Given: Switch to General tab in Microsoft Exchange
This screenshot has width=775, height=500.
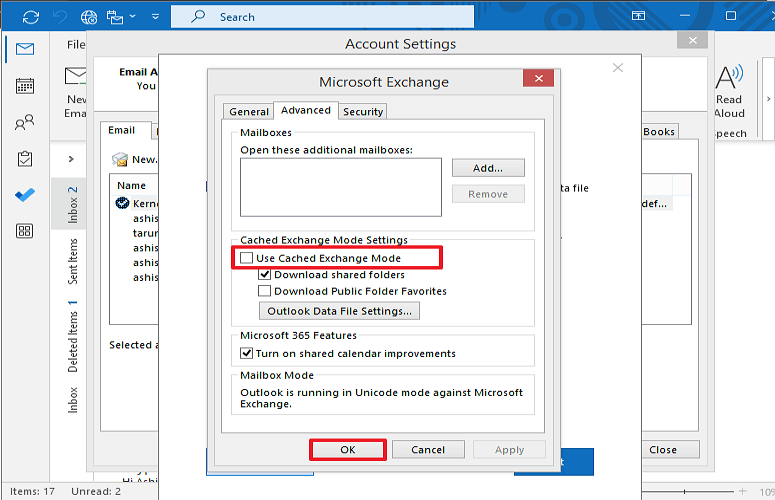Looking at the screenshot, I should click(249, 112).
